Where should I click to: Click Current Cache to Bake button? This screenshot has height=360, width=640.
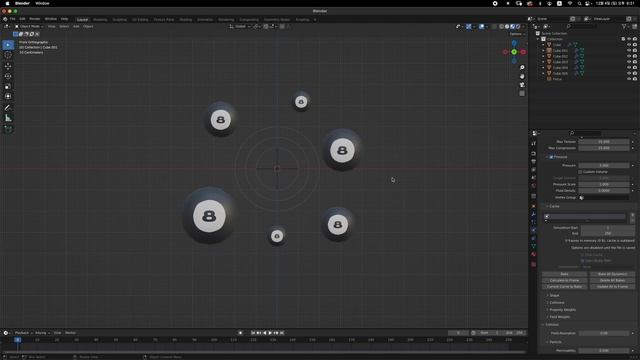coord(564,287)
